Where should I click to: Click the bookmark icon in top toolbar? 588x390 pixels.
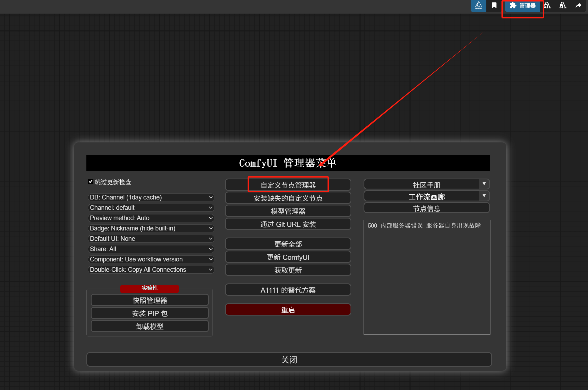coord(494,5)
